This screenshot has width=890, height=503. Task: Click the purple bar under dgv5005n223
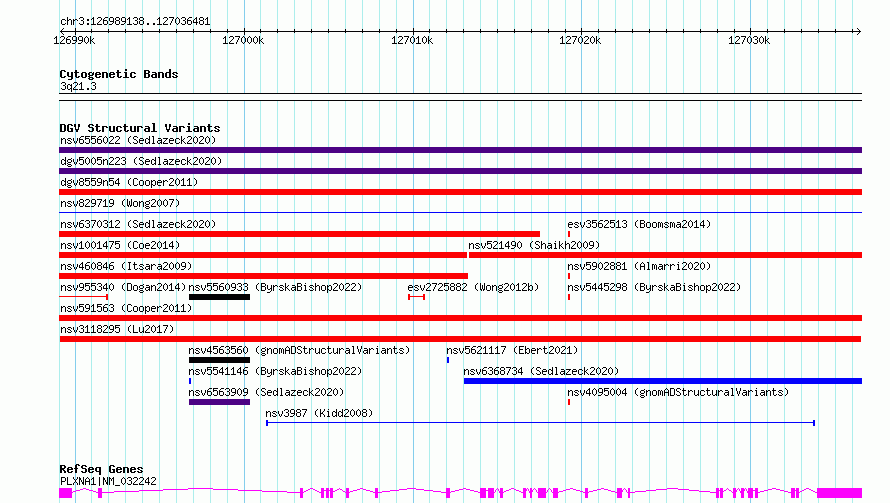coord(460,171)
